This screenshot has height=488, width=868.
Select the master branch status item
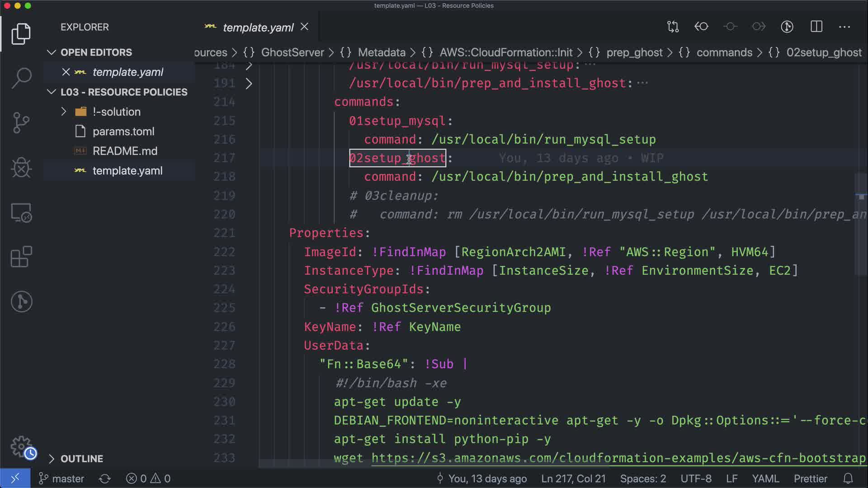click(61, 479)
